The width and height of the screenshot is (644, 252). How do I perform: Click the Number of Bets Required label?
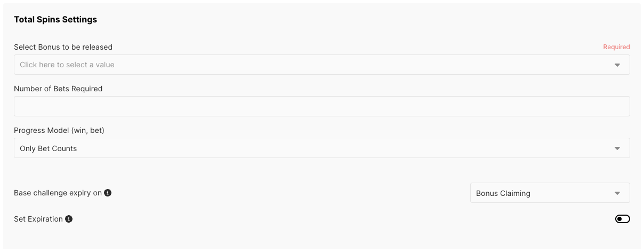[58, 89]
